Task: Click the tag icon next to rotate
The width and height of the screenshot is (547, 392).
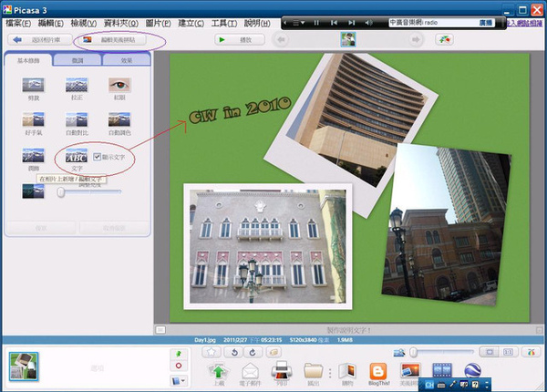Action: tap(273, 352)
